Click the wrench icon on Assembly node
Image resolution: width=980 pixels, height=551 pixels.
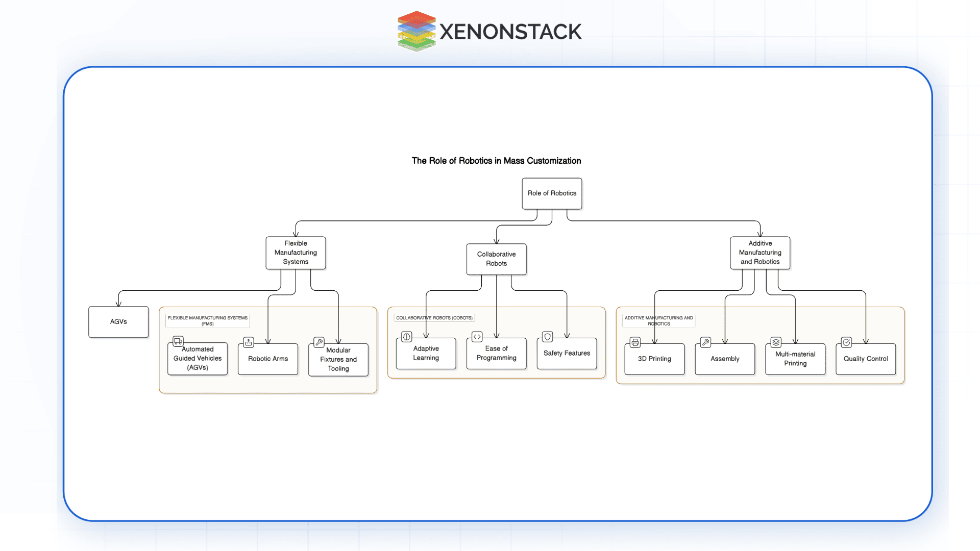pyautogui.click(x=705, y=342)
